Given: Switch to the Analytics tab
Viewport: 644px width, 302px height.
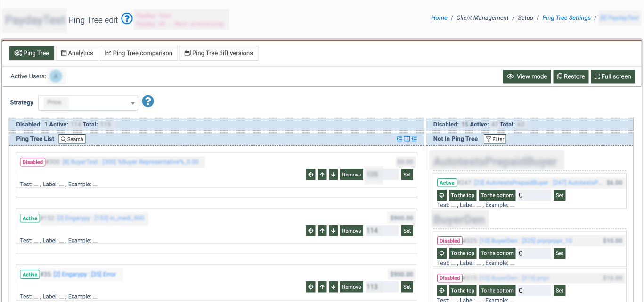Looking at the screenshot, I should (x=77, y=53).
